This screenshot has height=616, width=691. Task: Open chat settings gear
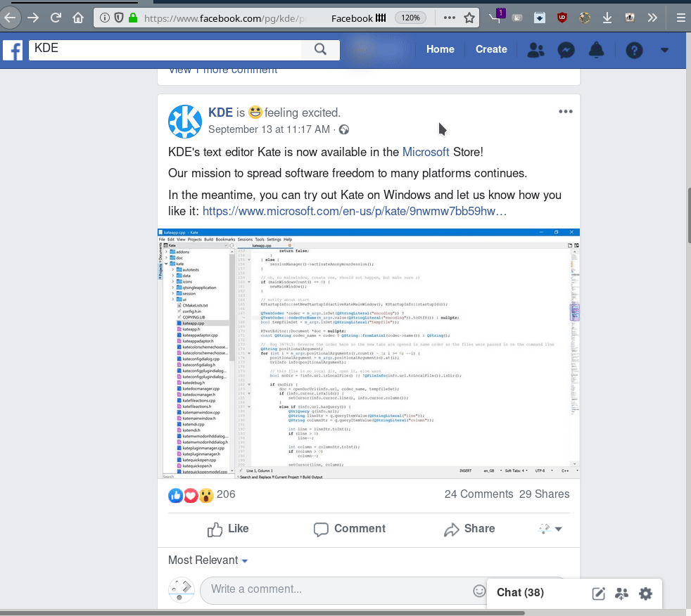click(x=645, y=593)
